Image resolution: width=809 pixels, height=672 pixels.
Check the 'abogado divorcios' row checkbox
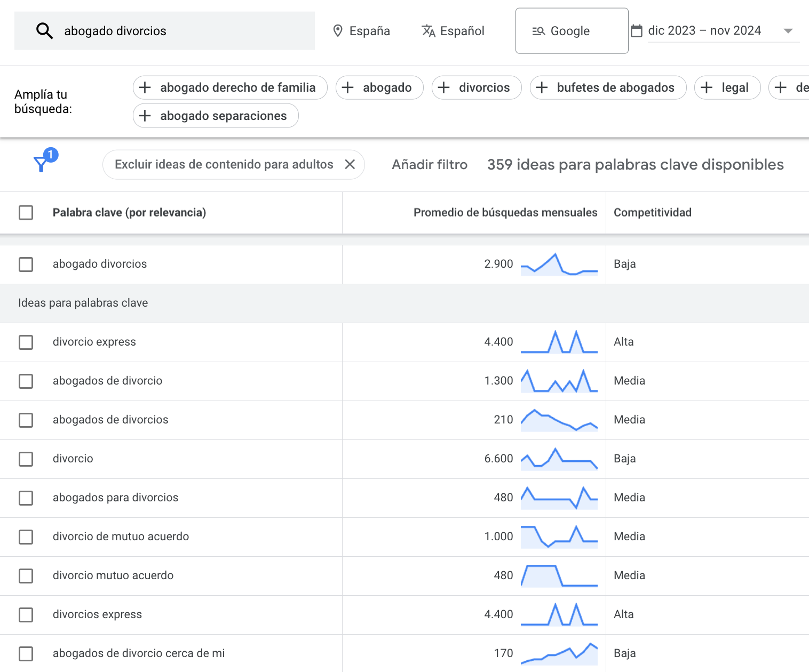pos(26,265)
